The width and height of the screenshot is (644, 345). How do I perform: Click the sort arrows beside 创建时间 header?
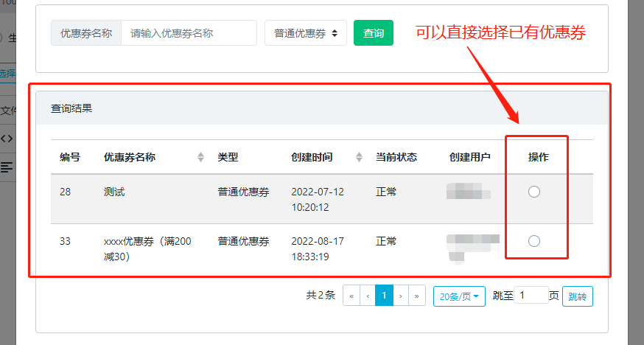coord(360,157)
